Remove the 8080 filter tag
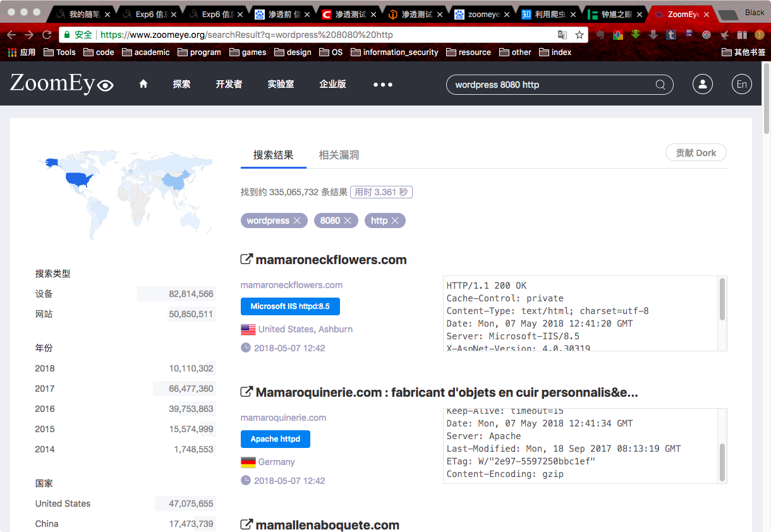 coord(347,221)
